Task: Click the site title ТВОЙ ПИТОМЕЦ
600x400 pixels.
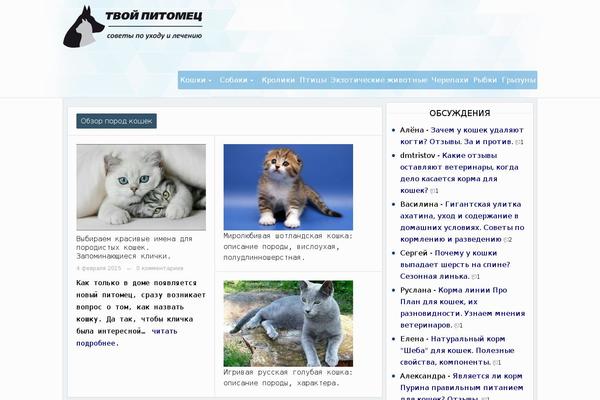Action: pos(154,16)
